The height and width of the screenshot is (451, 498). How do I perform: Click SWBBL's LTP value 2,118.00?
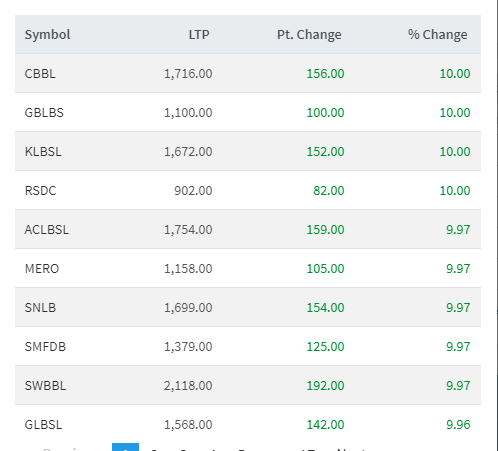click(188, 386)
